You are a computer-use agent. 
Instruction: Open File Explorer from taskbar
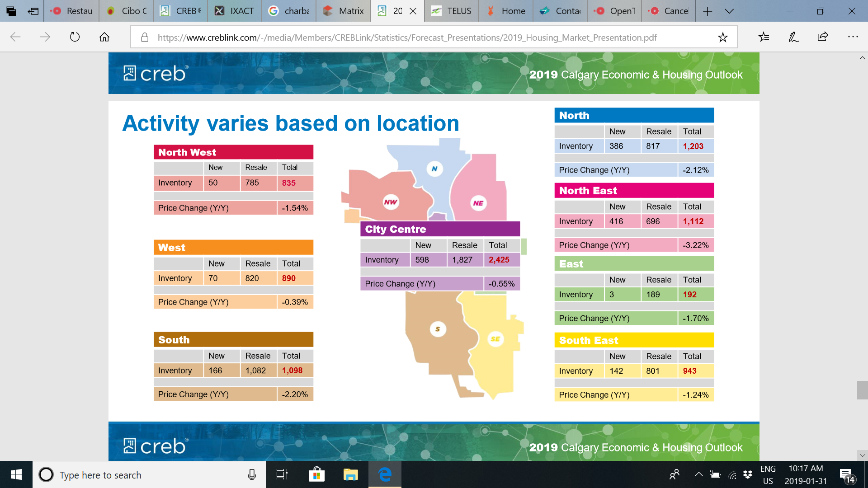(x=350, y=475)
